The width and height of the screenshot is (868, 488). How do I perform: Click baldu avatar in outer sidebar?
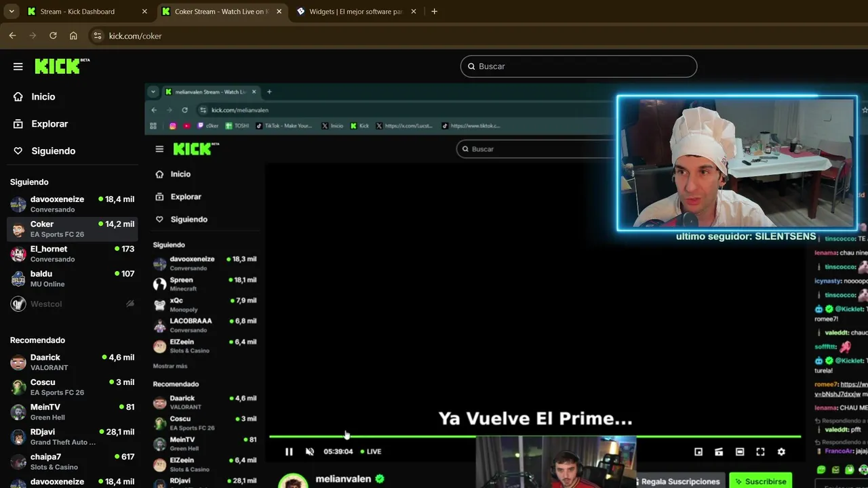(18, 279)
